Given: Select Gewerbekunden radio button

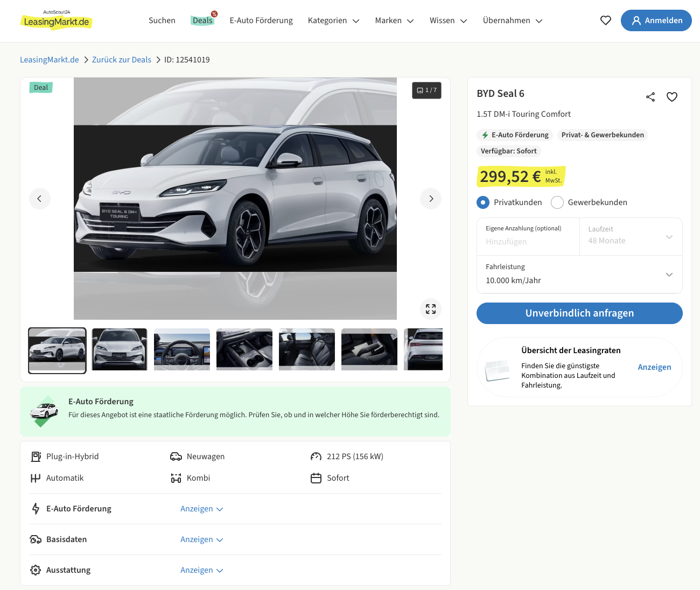Looking at the screenshot, I should point(557,202).
